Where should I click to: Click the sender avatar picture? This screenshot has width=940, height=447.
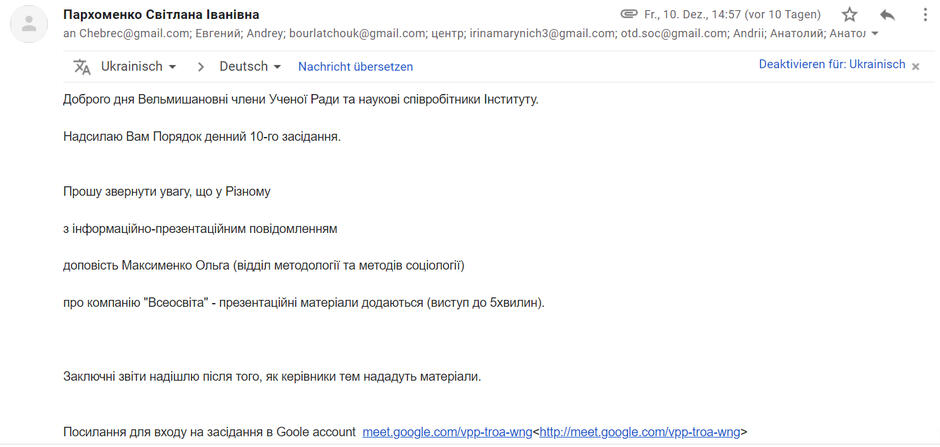tap(28, 24)
